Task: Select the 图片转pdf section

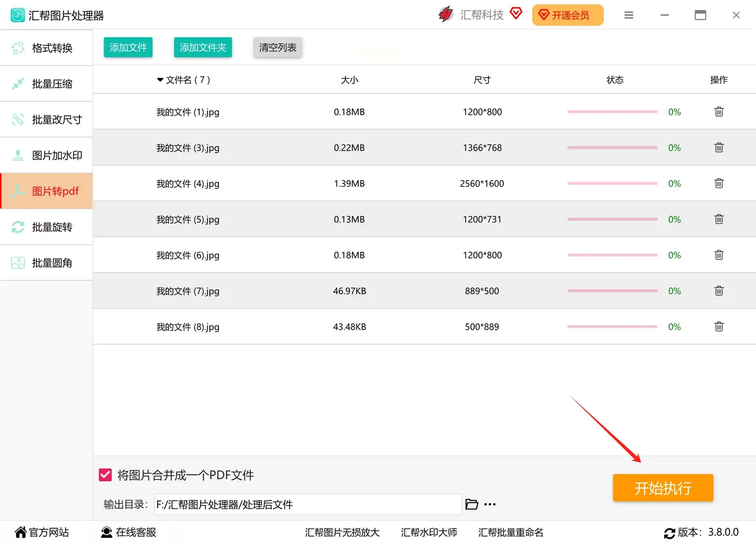Action: pyautogui.click(x=46, y=191)
